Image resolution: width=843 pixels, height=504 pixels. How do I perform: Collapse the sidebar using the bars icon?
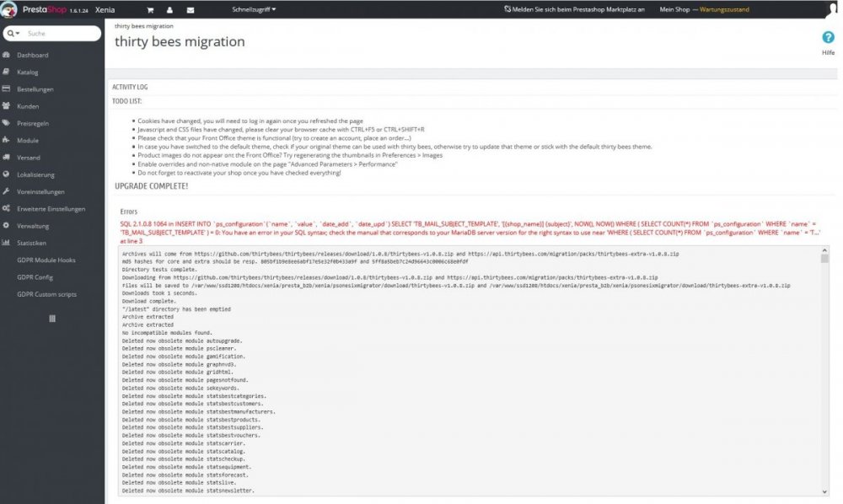pyautogui.click(x=52, y=318)
